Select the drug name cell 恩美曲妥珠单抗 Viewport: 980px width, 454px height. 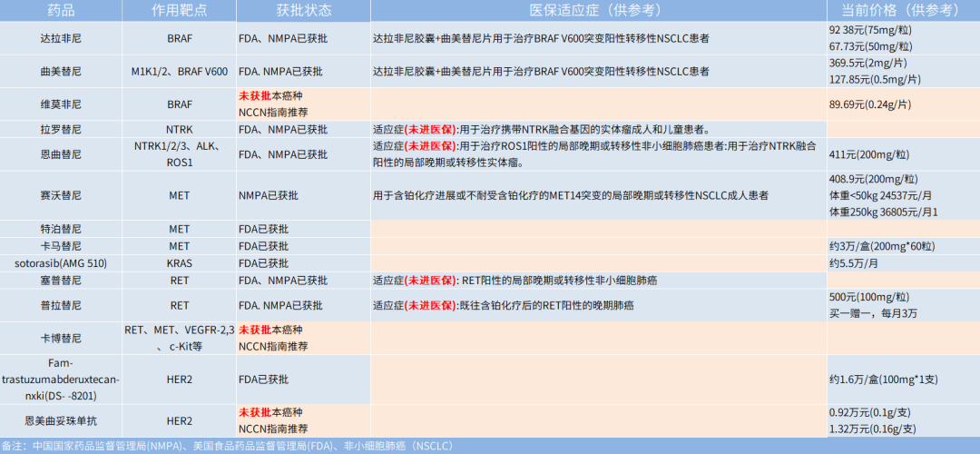pyautogui.click(x=61, y=420)
